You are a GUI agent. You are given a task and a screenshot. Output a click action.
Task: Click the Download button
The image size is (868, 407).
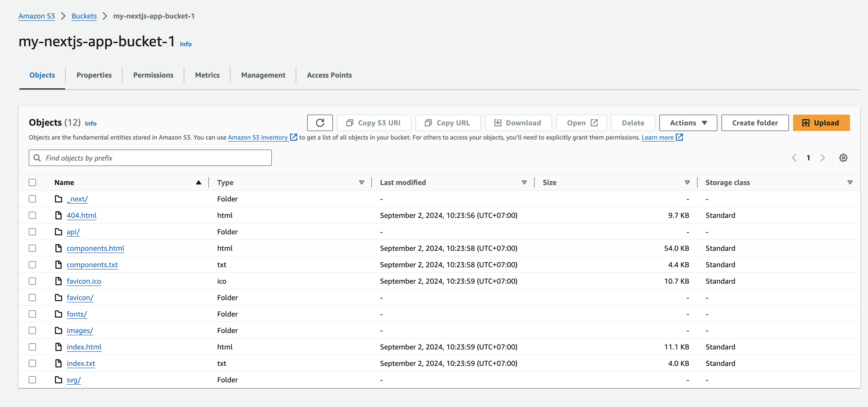coord(518,123)
